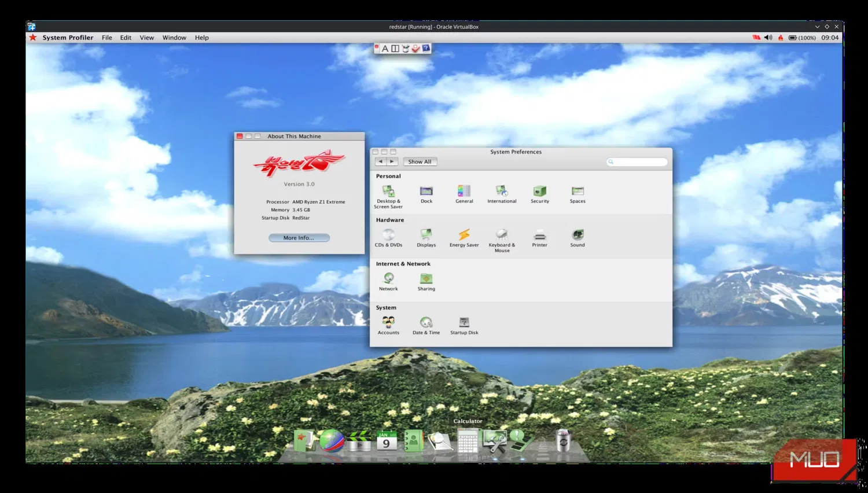This screenshot has height=493, width=868.
Task: Click the menu bar clock
Action: [x=830, y=38]
